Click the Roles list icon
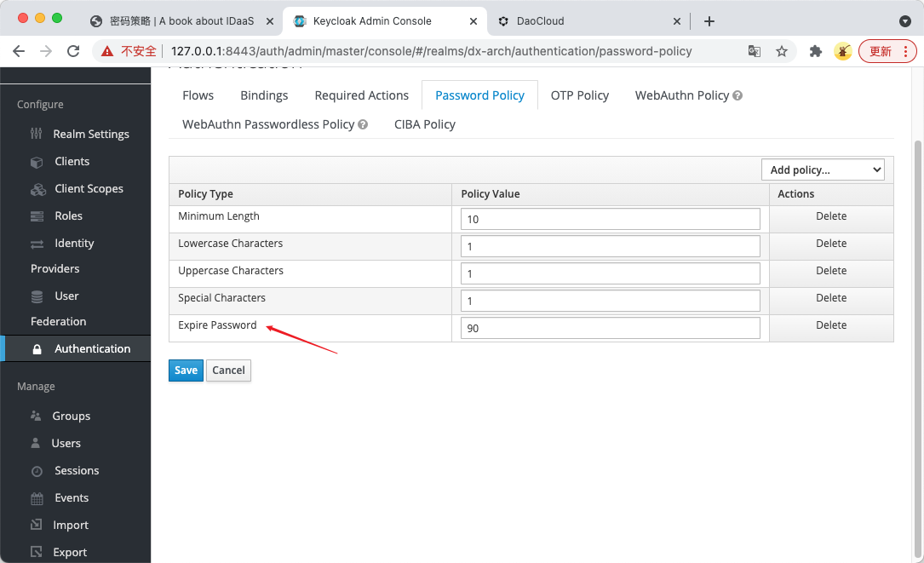This screenshot has height=563, width=924. pos(37,216)
